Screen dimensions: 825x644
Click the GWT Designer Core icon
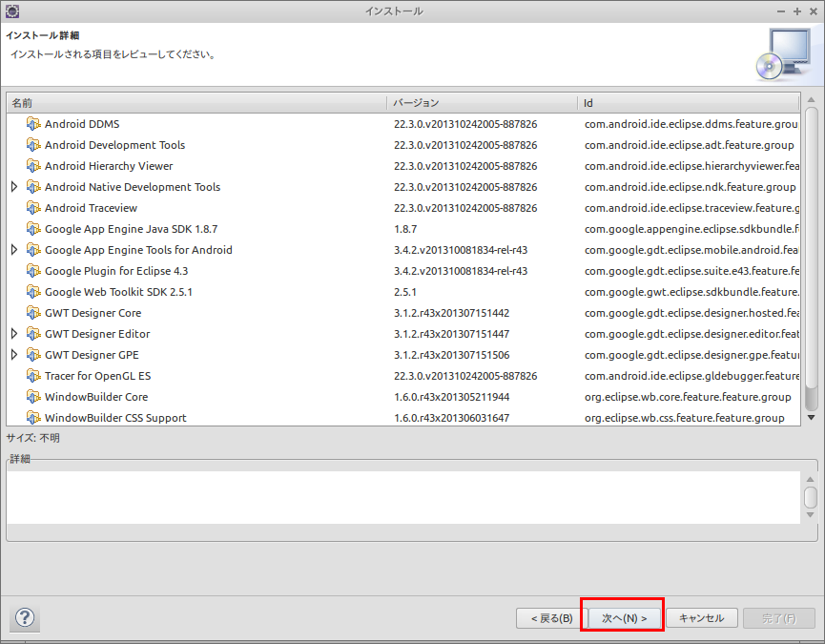click(33, 314)
